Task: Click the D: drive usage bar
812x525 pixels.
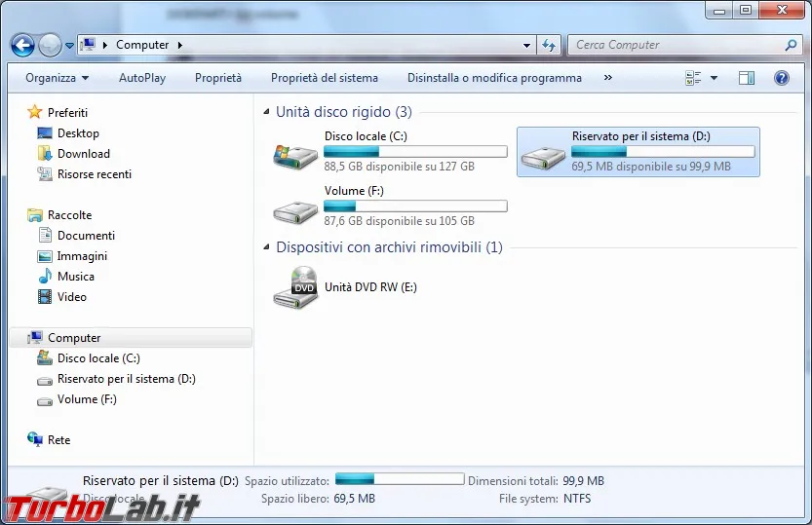Action: coord(663,152)
